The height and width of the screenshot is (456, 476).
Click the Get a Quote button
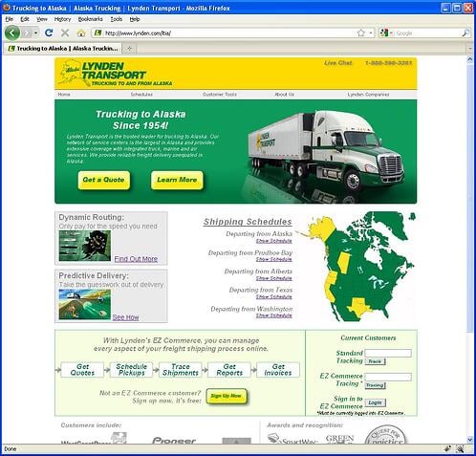click(104, 180)
